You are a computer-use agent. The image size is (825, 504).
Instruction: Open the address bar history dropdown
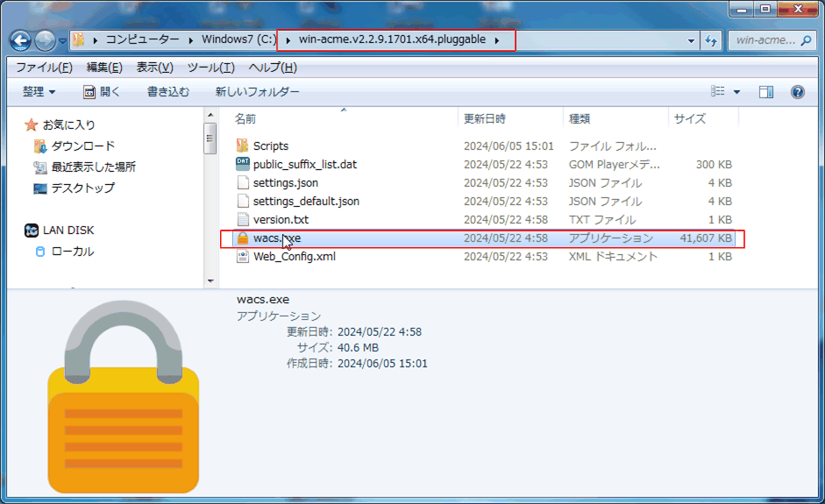(691, 40)
